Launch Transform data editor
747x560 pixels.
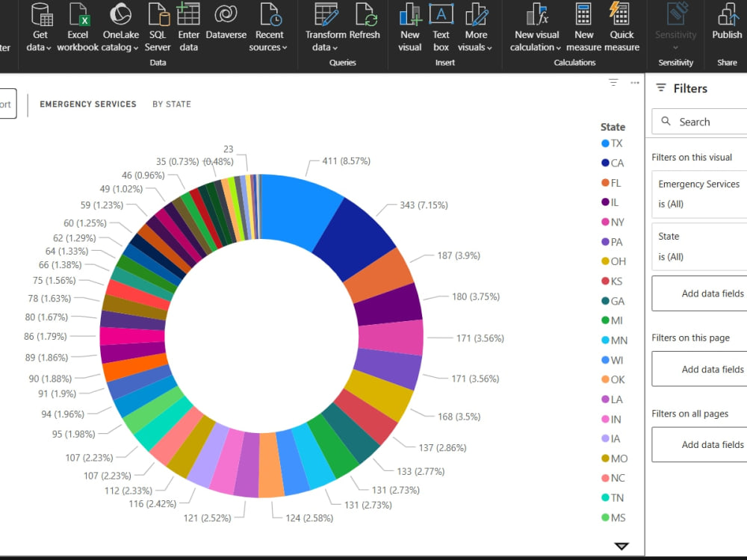pyautogui.click(x=326, y=28)
